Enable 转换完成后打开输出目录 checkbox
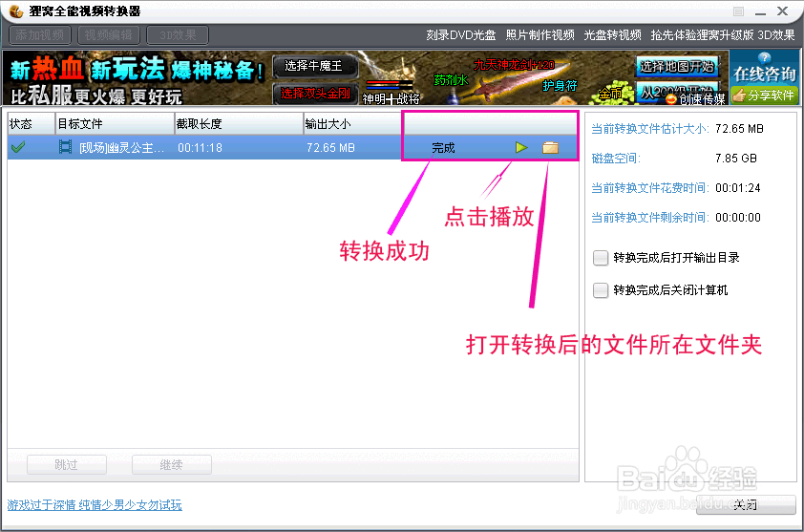 (x=600, y=258)
